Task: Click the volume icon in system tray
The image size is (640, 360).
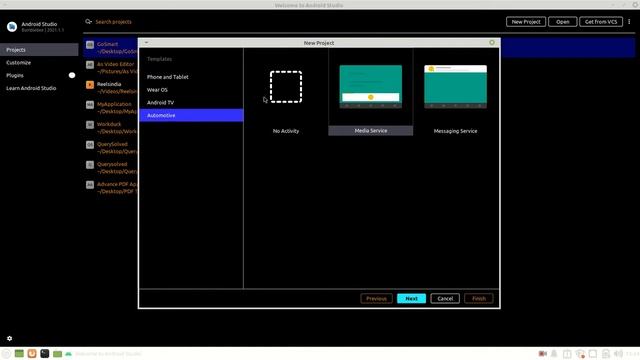Action: click(618, 354)
